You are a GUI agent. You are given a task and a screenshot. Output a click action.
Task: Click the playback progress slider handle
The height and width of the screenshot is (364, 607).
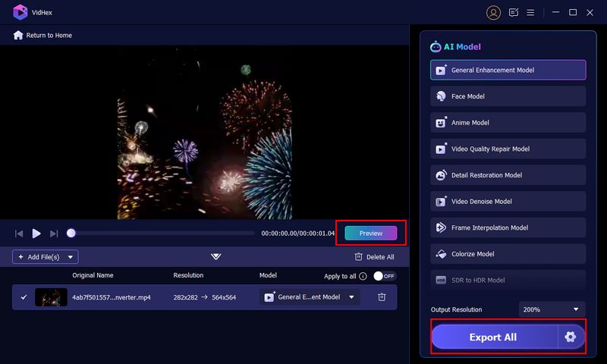(71, 234)
